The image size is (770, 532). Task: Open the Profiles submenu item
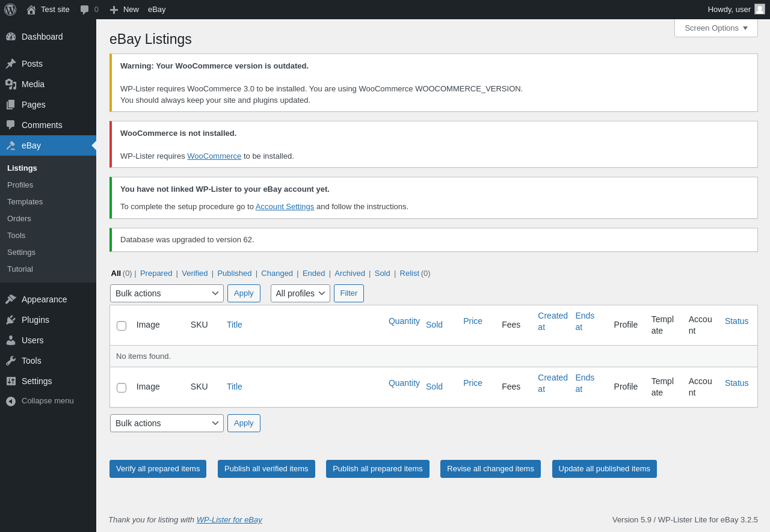[x=20, y=185]
